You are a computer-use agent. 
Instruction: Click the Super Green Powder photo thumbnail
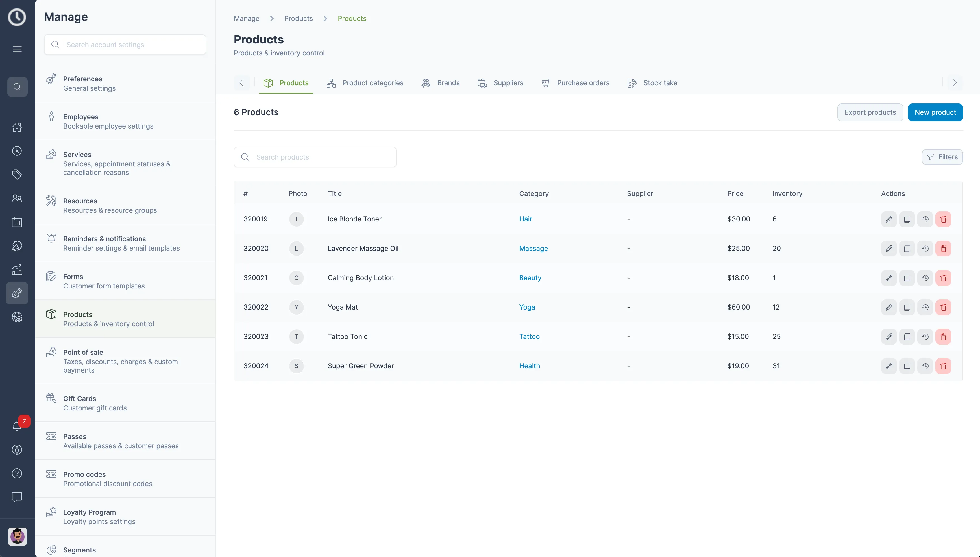click(x=297, y=366)
